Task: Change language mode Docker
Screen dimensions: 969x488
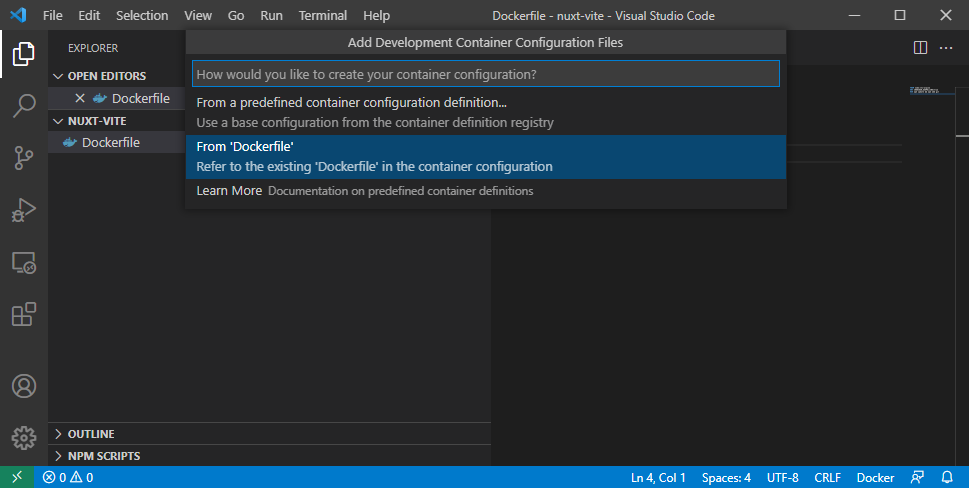Action: (875, 477)
